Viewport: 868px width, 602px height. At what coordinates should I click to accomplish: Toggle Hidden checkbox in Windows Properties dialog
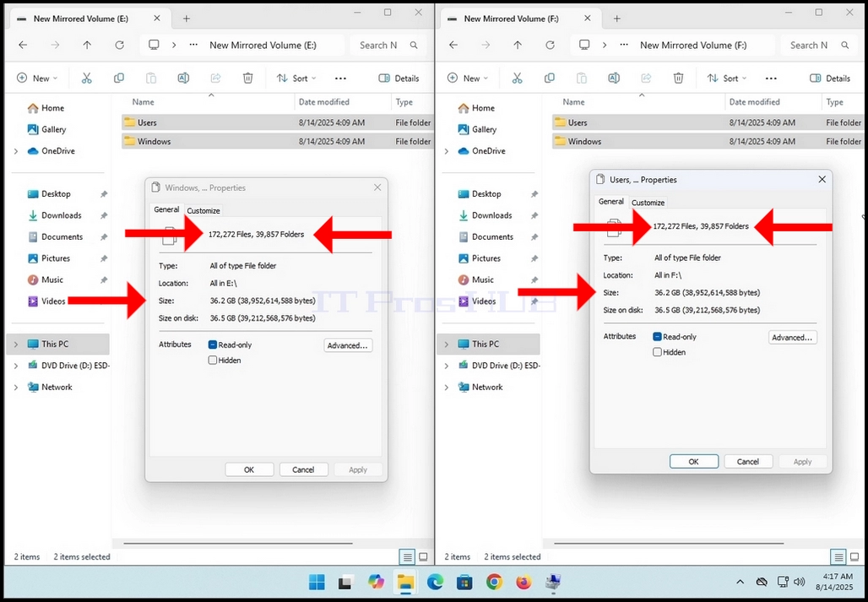pyautogui.click(x=213, y=361)
